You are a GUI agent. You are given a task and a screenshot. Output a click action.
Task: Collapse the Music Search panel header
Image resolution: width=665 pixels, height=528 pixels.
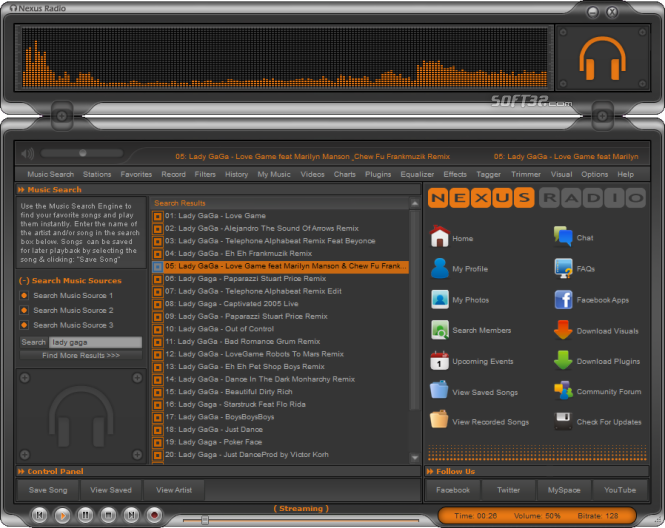click(21, 190)
